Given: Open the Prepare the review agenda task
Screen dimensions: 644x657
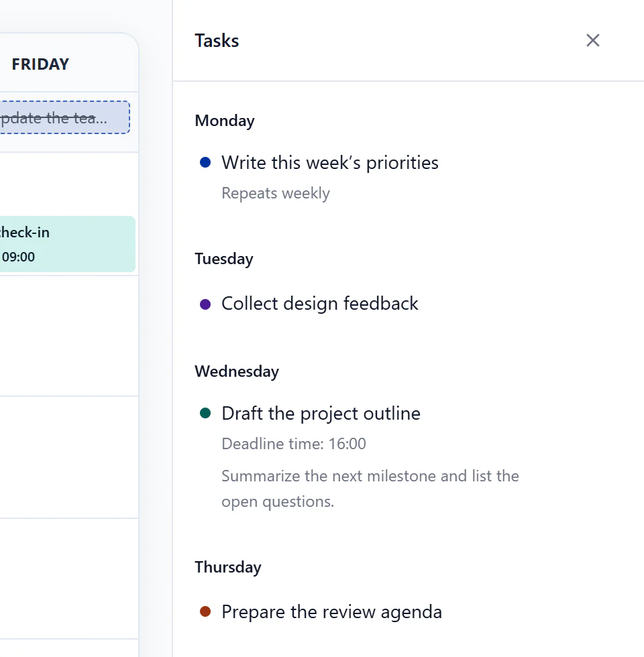Looking at the screenshot, I should click(x=331, y=611).
